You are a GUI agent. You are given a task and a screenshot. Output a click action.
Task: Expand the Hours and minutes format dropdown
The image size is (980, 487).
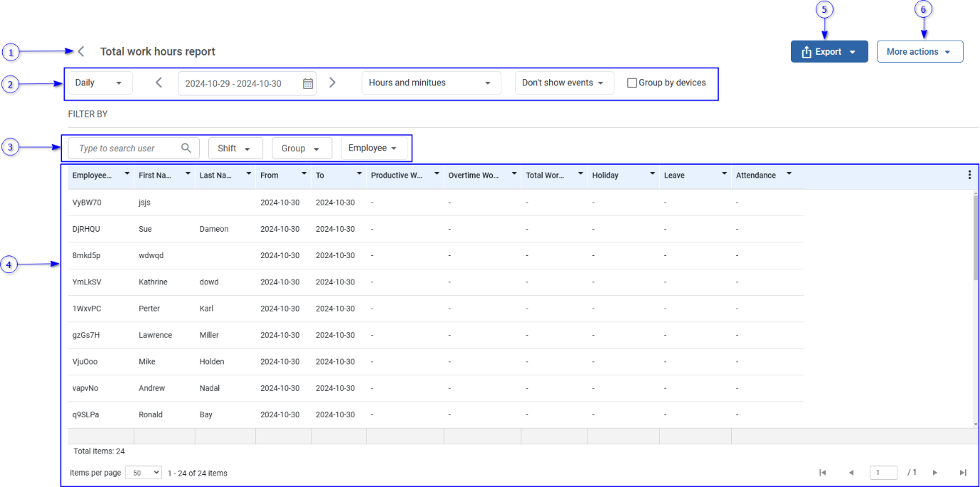pos(430,82)
